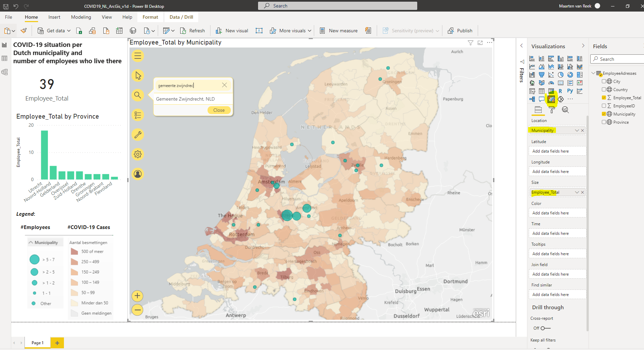
Task: Check the Country field checkbox
Action: tap(604, 89)
